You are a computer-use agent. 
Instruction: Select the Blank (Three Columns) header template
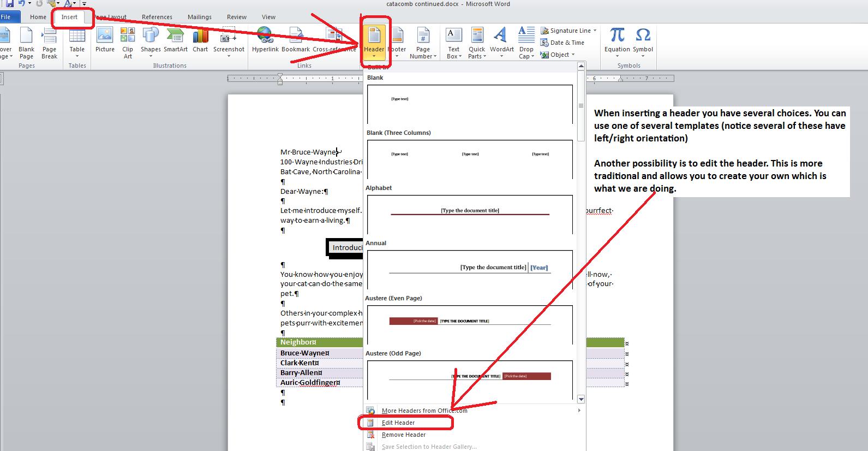coord(470,159)
